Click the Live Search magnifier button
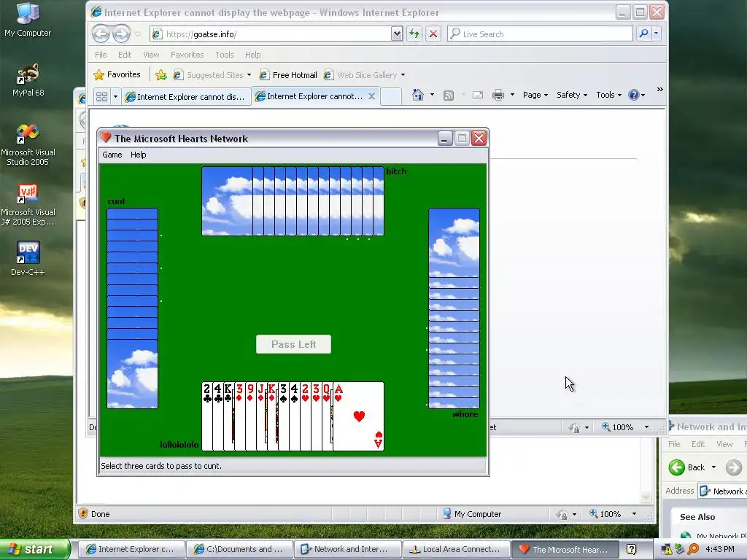The image size is (747, 560). point(643,34)
